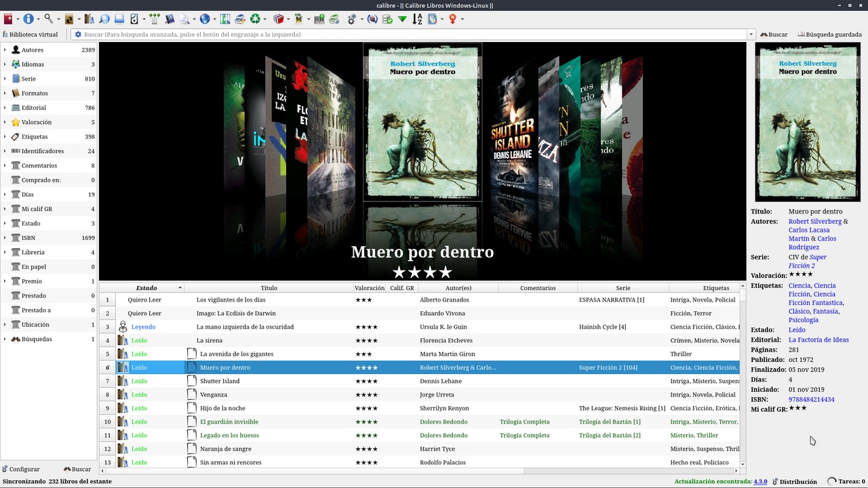The width and height of the screenshot is (868, 488).
Task: Click the blue info circle toolbar icon
Action: [28, 19]
